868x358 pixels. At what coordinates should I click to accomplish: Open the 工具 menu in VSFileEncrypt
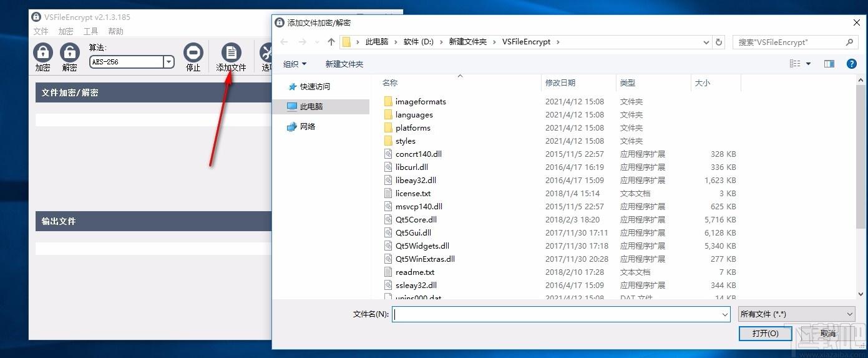91,31
